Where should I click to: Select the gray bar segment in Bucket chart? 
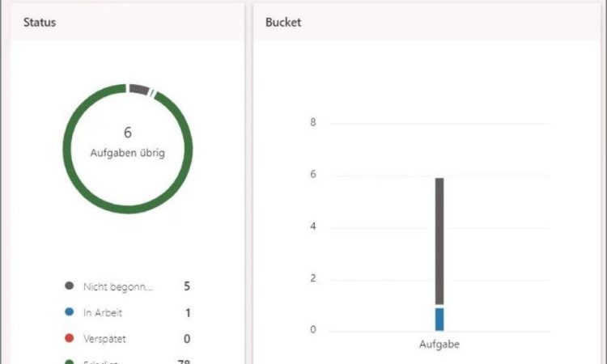click(x=439, y=241)
